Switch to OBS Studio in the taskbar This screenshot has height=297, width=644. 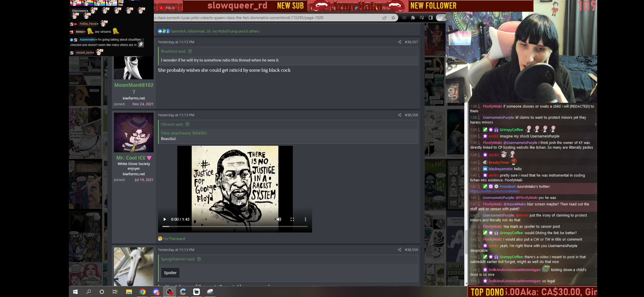coord(170,292)
